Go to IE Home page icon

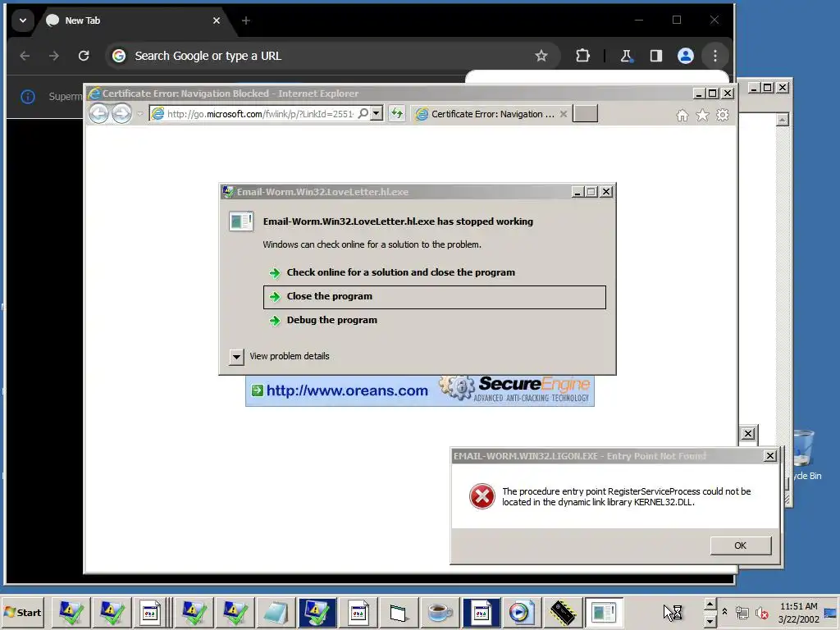pos(682,115)
